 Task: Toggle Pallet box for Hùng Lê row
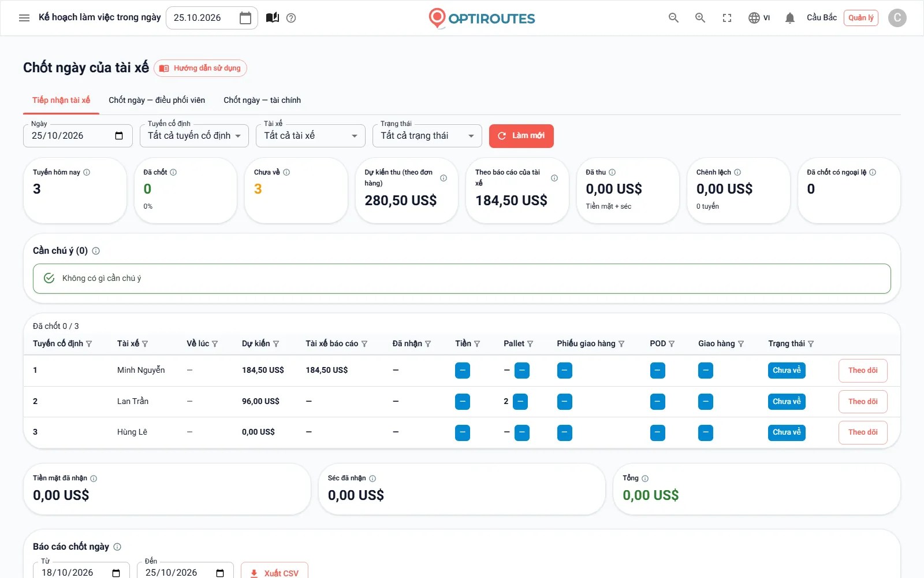(522, 433)
